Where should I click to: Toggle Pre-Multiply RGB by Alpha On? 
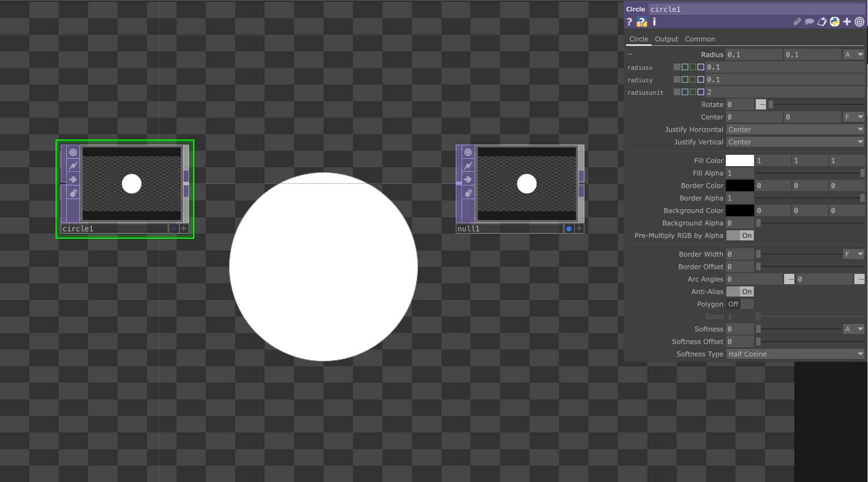pos(740,235)
